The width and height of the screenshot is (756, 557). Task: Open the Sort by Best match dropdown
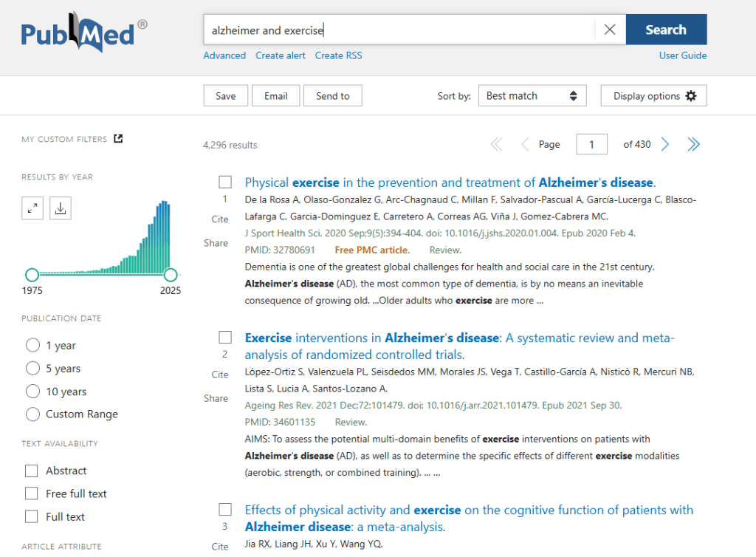532,96
